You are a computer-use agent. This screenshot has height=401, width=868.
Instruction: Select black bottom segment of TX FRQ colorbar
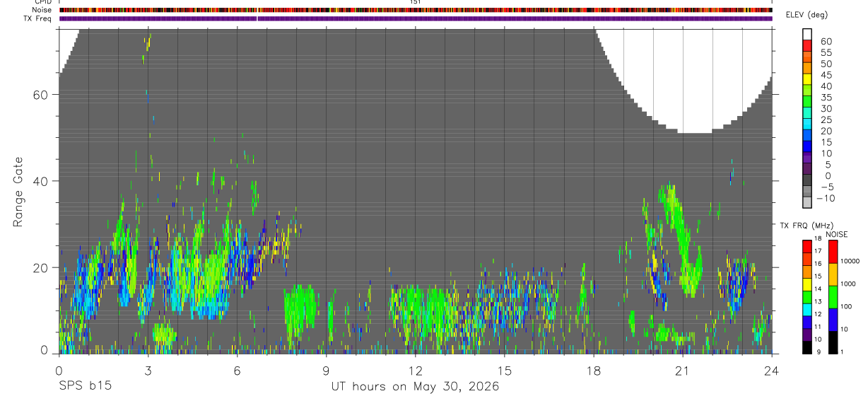(x=807, y=347)
